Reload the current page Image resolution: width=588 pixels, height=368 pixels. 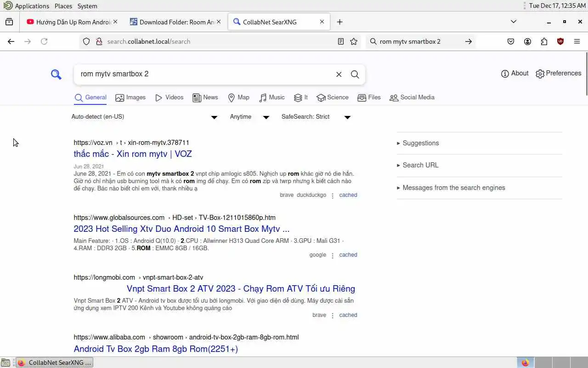coord(44,41)
